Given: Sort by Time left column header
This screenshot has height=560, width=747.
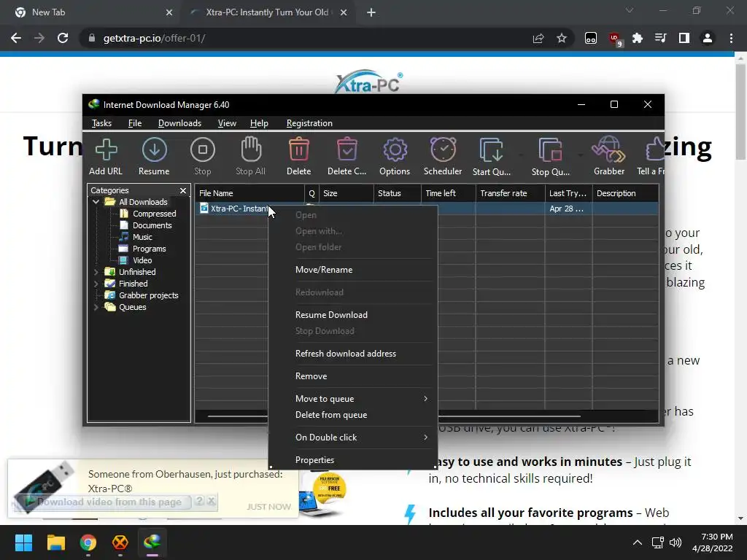Looking at the screenshot, I should tap(449, 193).
